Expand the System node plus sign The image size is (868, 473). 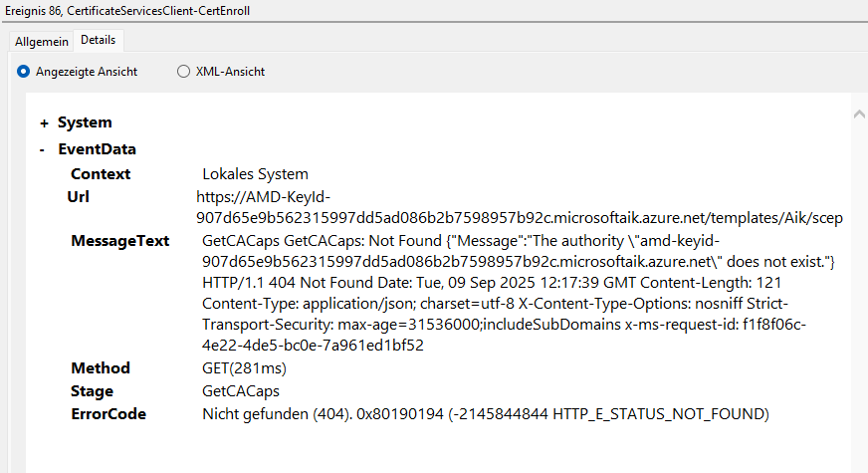pos(44,122)
